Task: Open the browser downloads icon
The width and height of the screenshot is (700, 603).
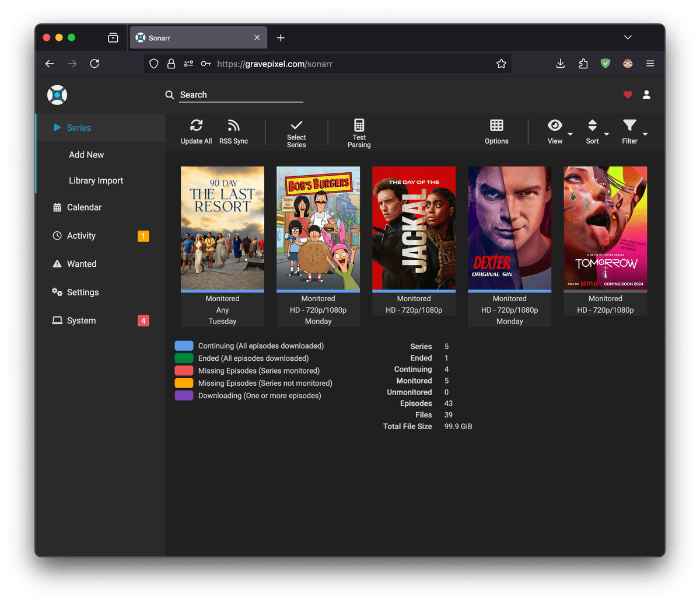Action: 560,64
